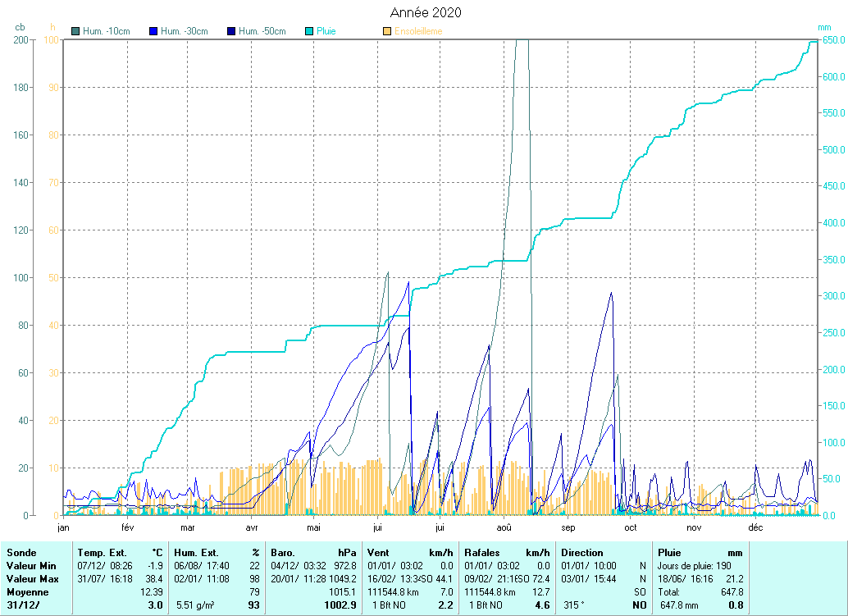Click the "cb" unit label above the left axis
The width and height of the screenshot is (848, 616).
(x=21, y=27)
